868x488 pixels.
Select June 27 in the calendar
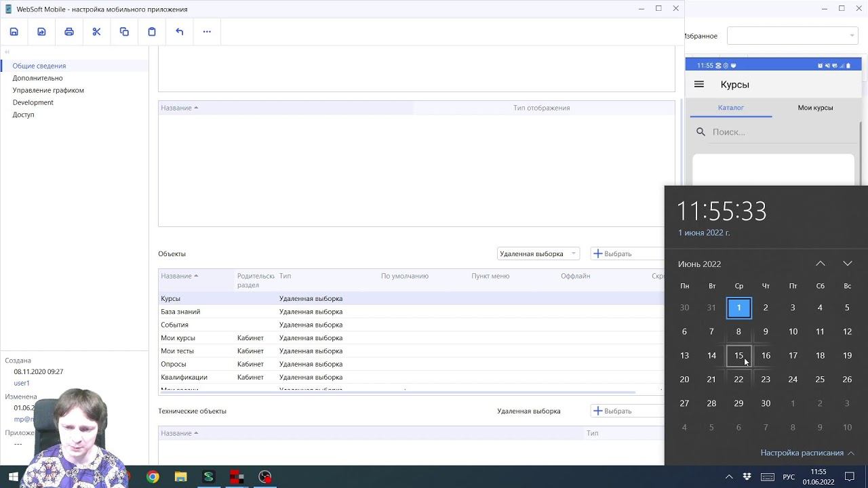684,403
